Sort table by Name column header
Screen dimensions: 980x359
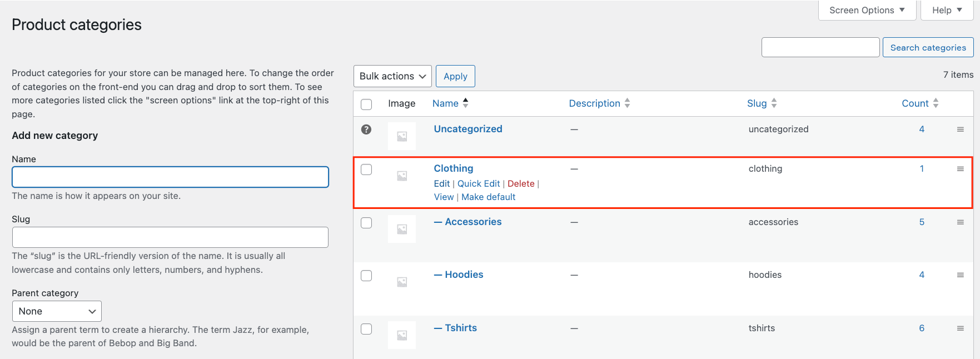click(x=445, y=103)
